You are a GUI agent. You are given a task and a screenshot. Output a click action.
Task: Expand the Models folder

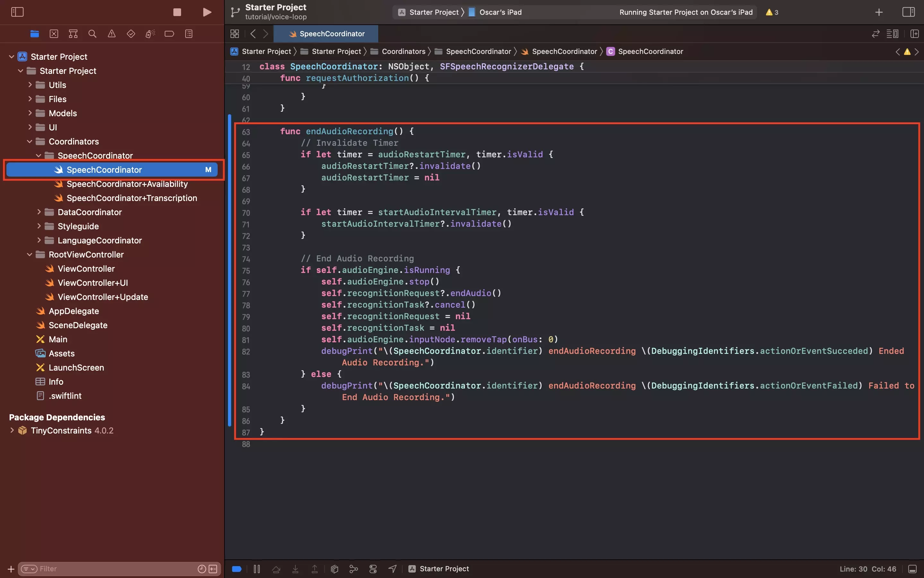pos(30,113)
